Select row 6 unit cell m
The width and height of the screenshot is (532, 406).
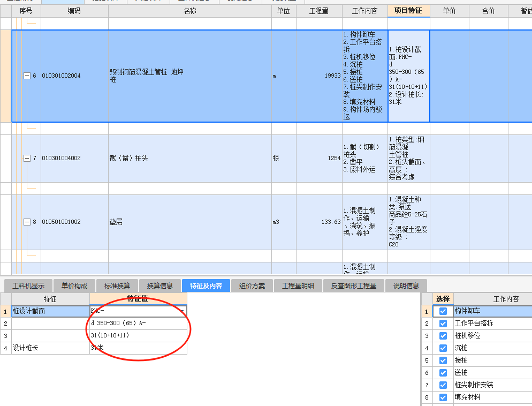(x=284, y=76)
